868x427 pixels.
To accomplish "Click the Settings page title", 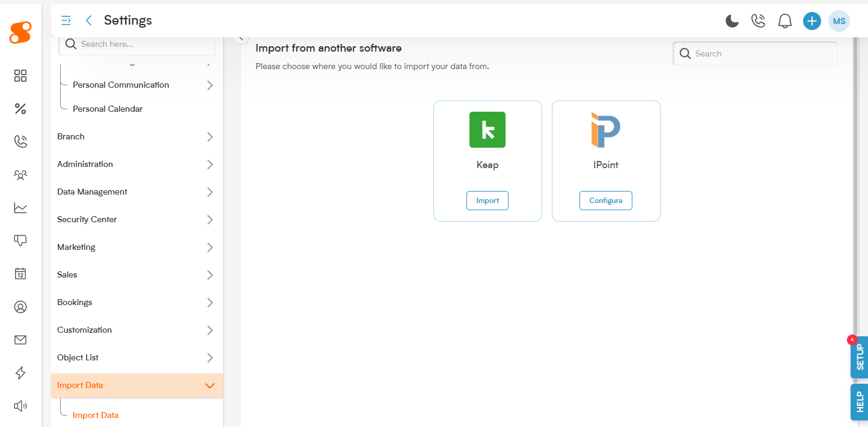I will click(128, 20).
